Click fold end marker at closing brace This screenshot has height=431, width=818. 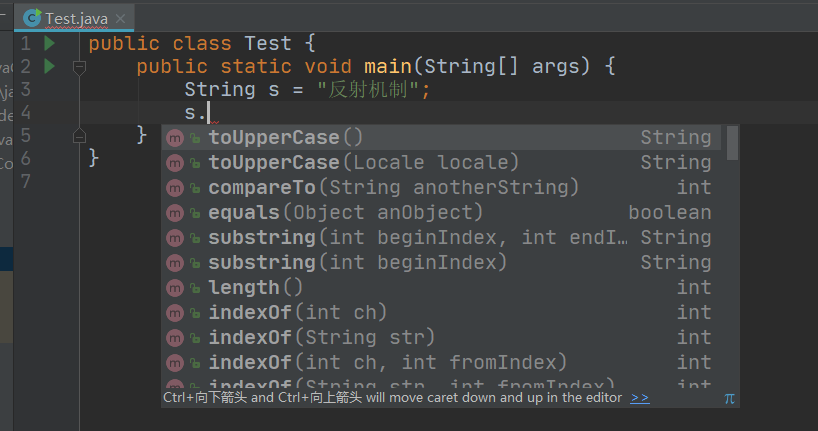79,136
